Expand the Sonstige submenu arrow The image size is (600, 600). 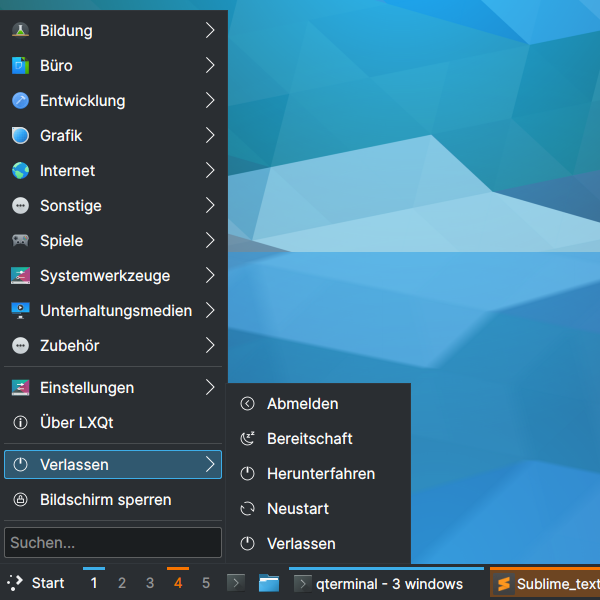[210, 205]
